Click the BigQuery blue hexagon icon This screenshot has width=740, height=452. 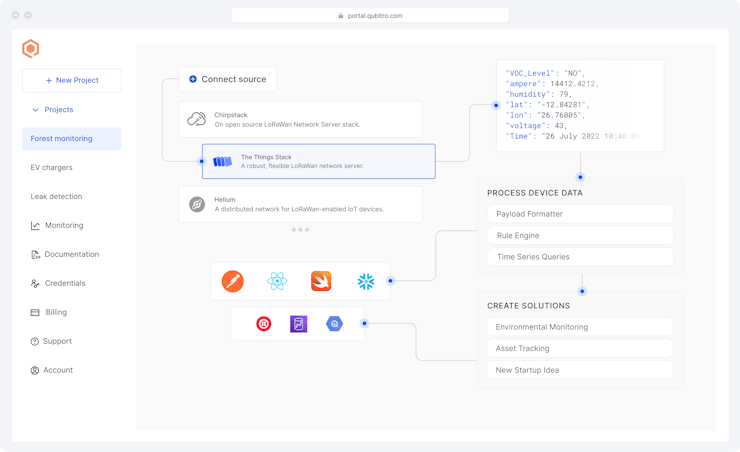point(334,324)
